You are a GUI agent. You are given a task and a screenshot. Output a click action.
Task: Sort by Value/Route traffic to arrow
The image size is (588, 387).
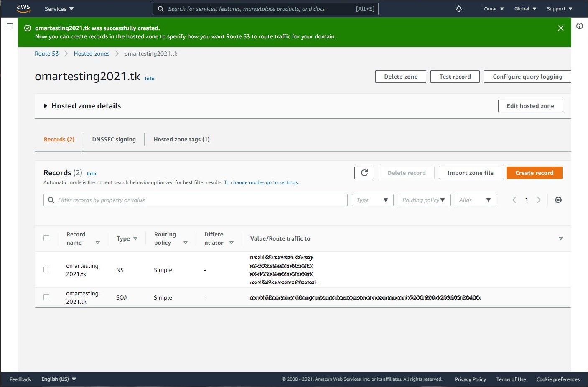pos(561,238)
